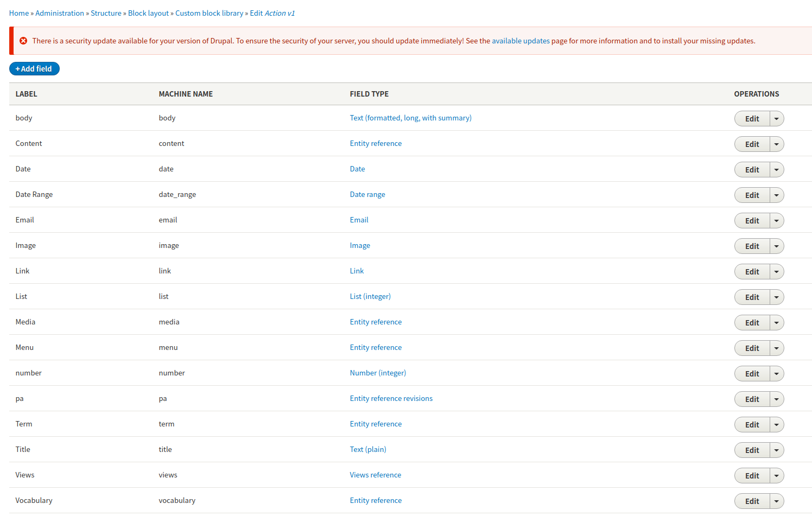This screenshot has height=529, width=812.
Task: Open Entity reference type of Term row
Action: [376, 424]
